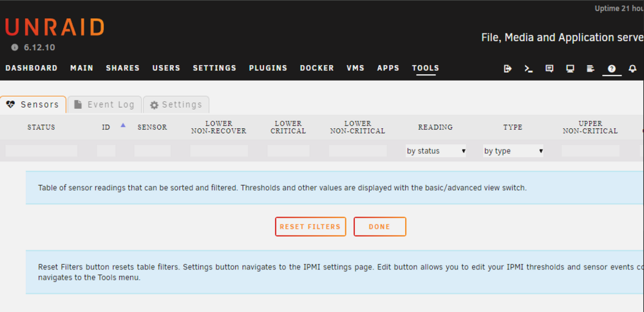Screen dimensions: 644x312
Task: Click the version info icon beside 6.12.10
Action: (x=15, y=47)
